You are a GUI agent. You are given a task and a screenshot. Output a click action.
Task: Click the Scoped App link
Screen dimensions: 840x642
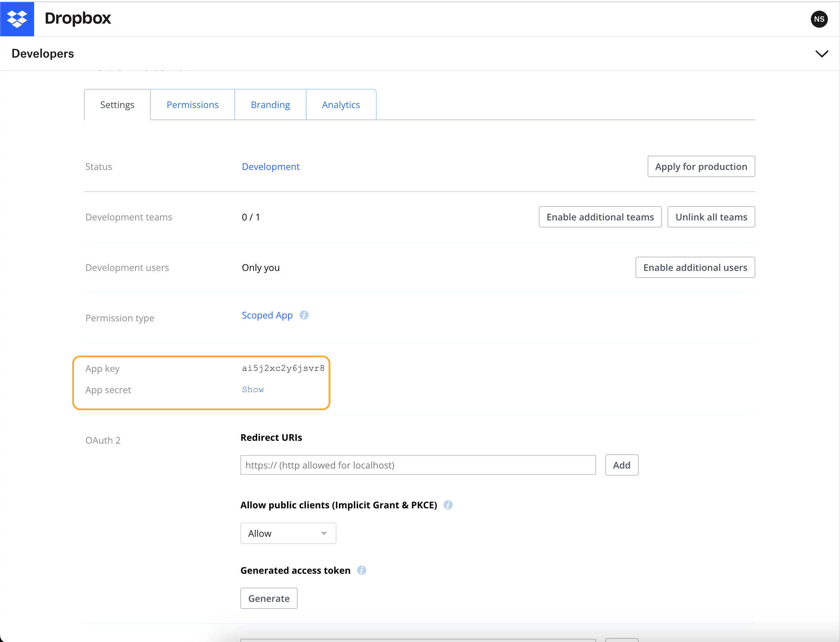coord(267,315)
